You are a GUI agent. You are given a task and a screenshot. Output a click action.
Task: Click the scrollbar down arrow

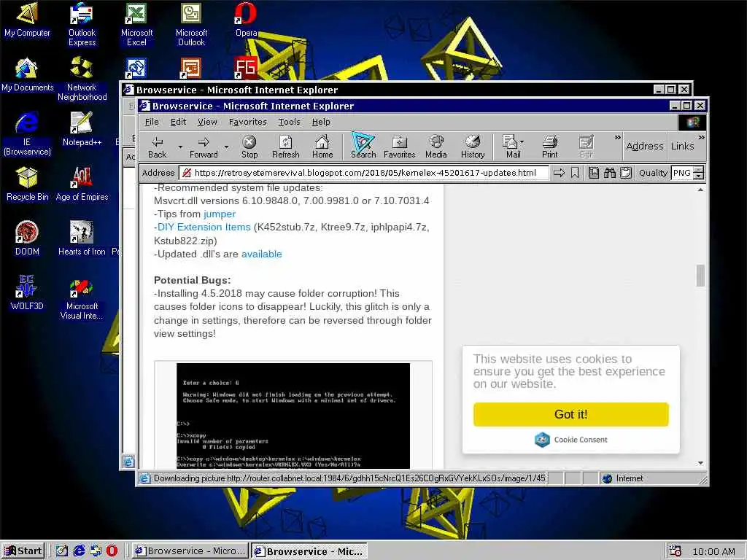coord(700,463)
